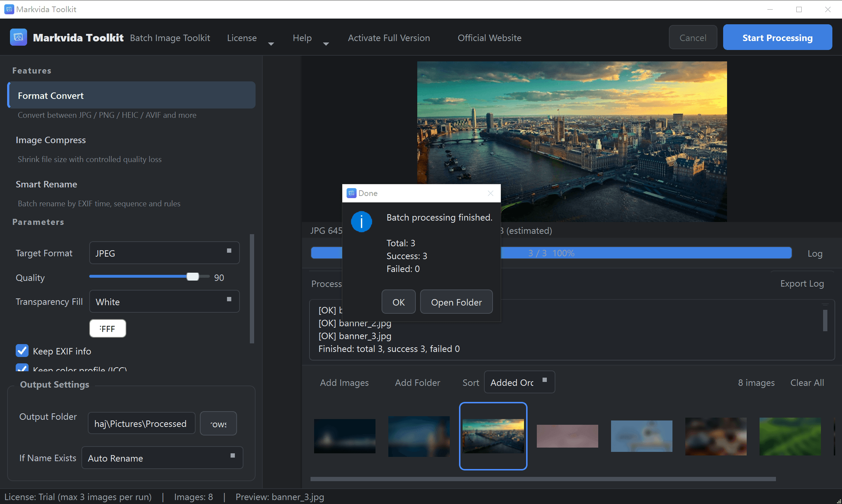Expand the License menu arrow
This screenshot has height=504, width=842.
pyautogui.click(x=271, y=44)
